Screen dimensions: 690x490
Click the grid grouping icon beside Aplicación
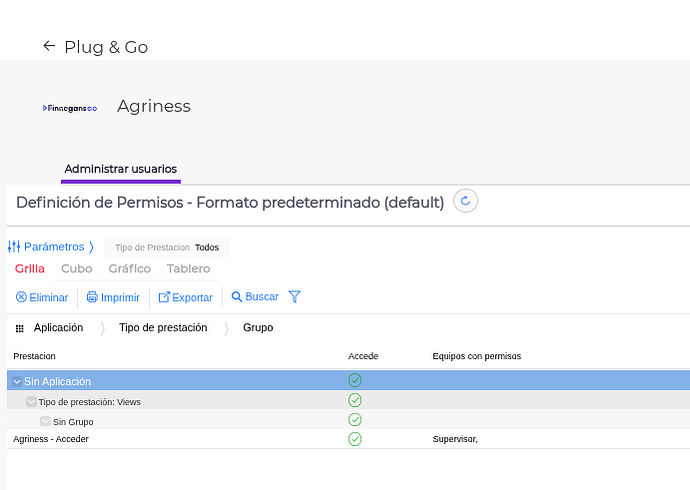pyautogui.click(x=19, y=328)
